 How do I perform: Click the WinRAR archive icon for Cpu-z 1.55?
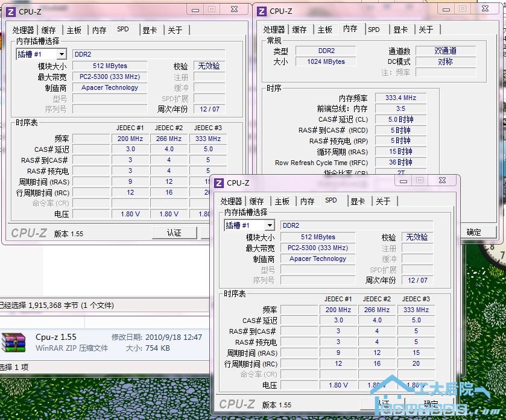[14, 343]
